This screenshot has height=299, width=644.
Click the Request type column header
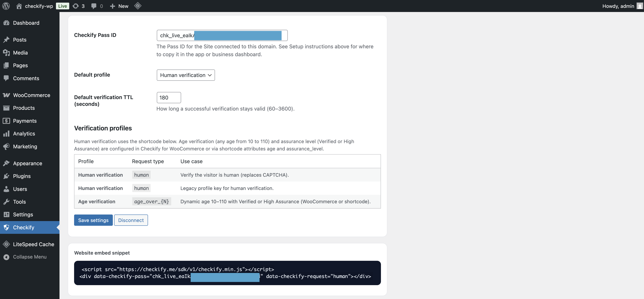point(148,161)
